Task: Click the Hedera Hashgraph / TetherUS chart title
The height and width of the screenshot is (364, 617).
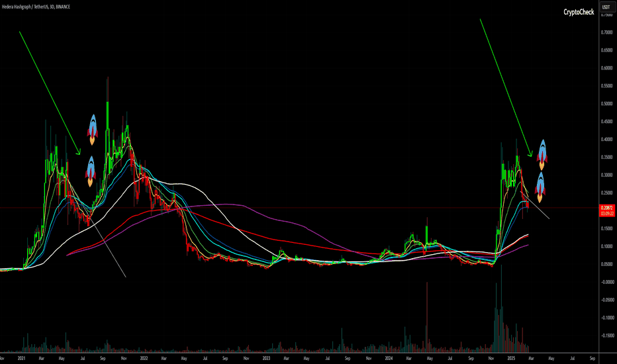Action: pos(36,7)
